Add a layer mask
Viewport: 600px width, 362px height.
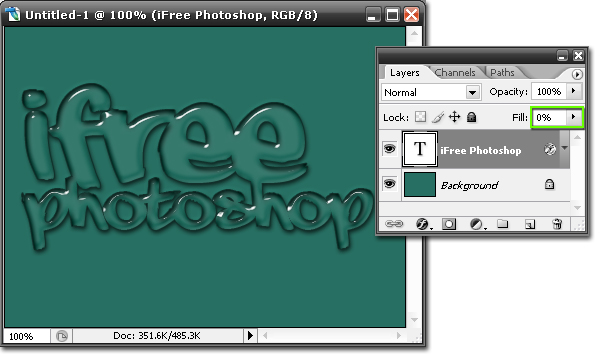(x=449, y=224)
